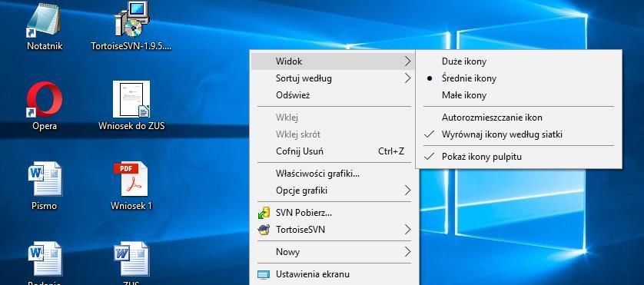Click the SVN Pobierz... menu label

(304, 213)
